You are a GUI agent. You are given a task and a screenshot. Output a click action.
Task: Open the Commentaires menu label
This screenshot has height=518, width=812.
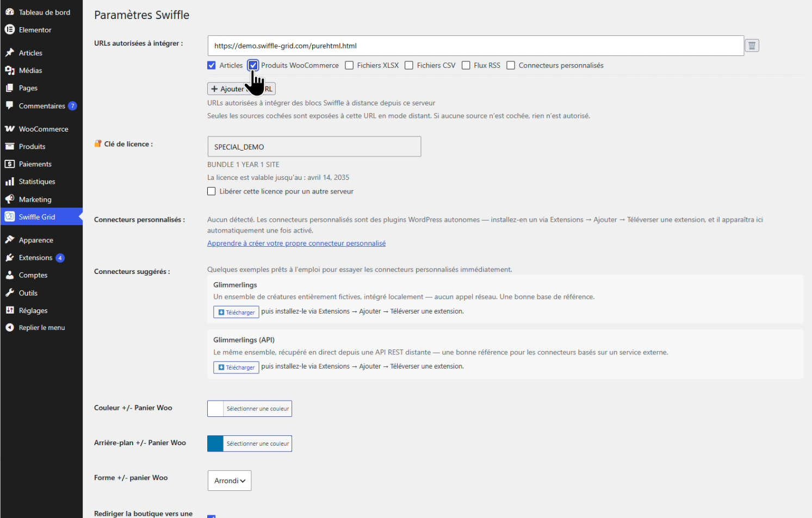coord(42,106)
